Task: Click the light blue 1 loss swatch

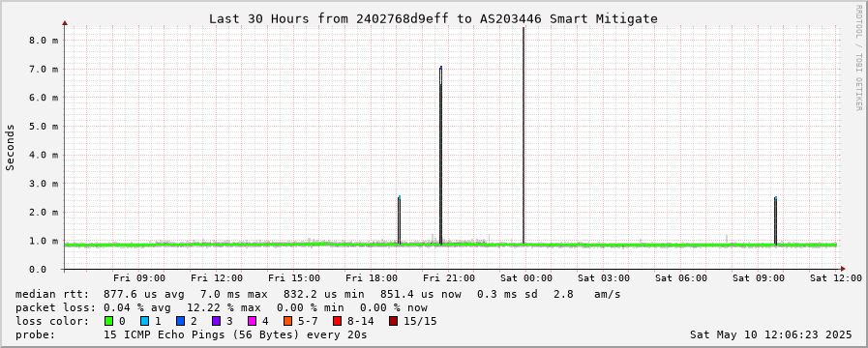Action: (144, 321)
